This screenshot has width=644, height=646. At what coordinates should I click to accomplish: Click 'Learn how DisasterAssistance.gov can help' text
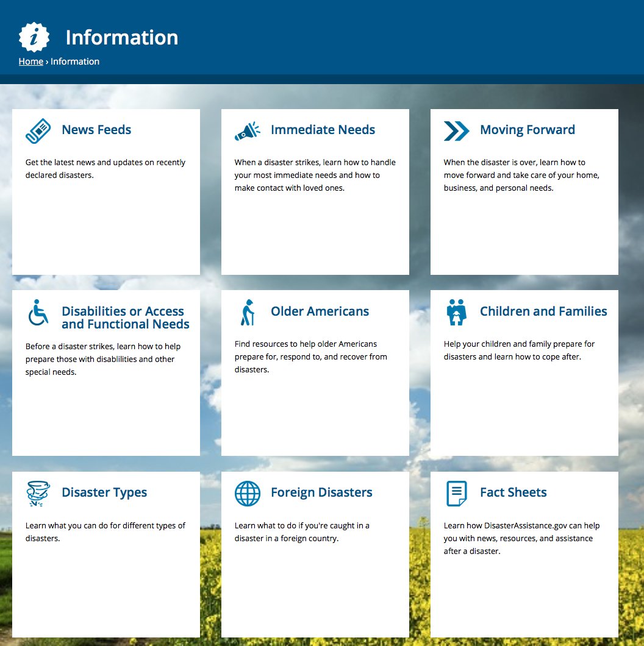click(x=521, y=539)
